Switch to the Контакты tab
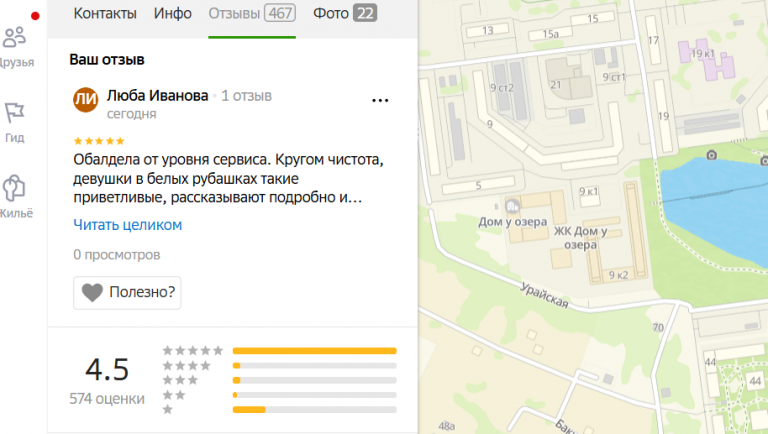Screen dimensions: 768x434 pyautogui.click(x=105, y=13)
